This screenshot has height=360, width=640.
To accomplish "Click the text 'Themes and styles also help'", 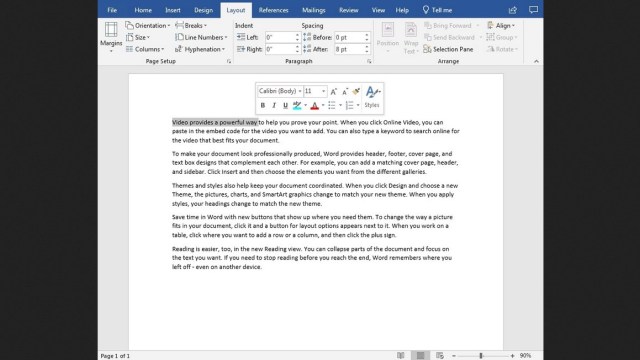I will click(210, 185).
